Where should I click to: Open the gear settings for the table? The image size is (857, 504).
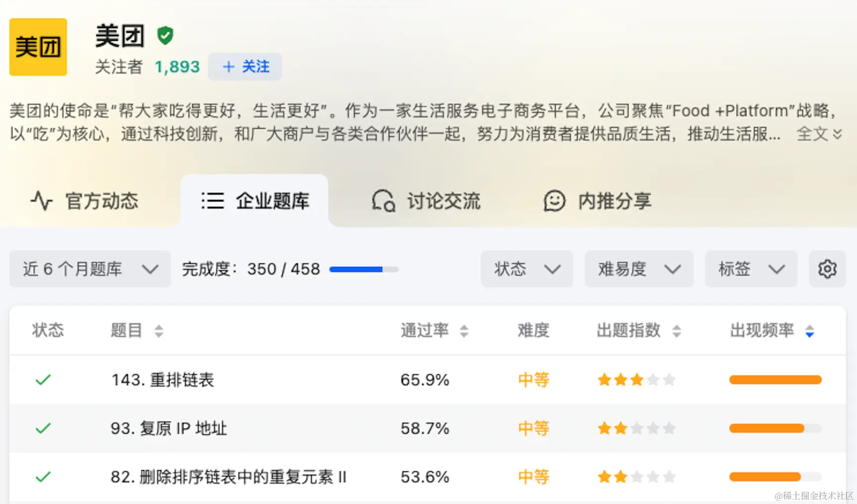point(827,269)
